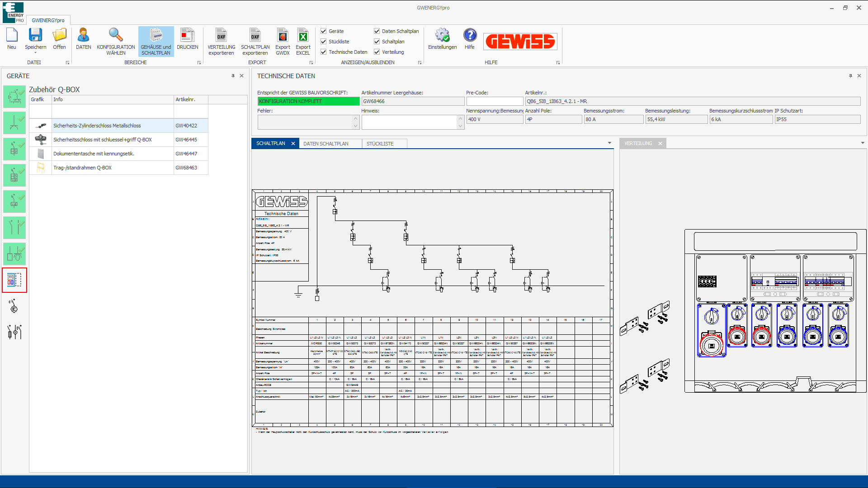Screen dimensions: 868x488
Task: Open GEHÄUSE und SCHALTPLAN section
Action: point(156,41)
